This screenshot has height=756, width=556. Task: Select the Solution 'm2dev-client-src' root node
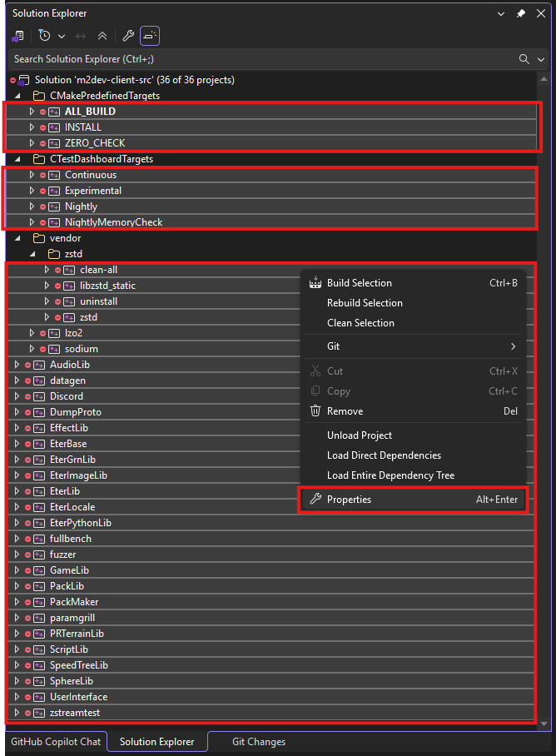[x=135, y=80]
